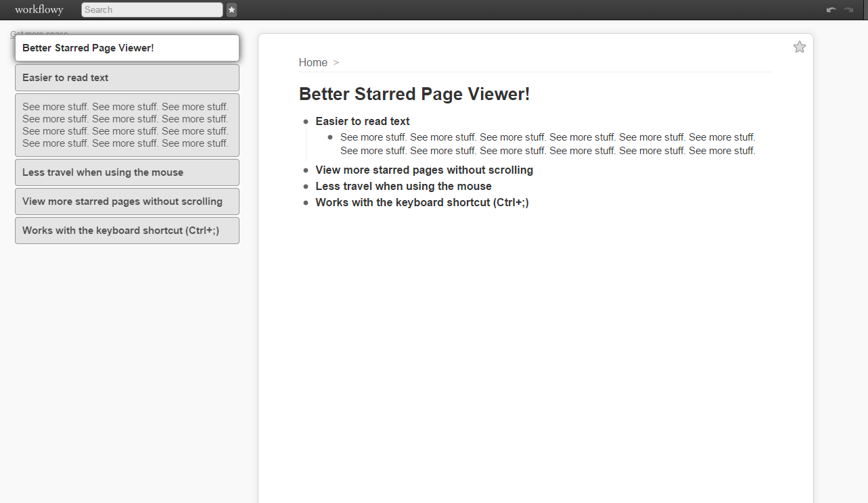Click bullet of View more starred pages
Screen dimensions: 868x503
[x=306, y=170]
